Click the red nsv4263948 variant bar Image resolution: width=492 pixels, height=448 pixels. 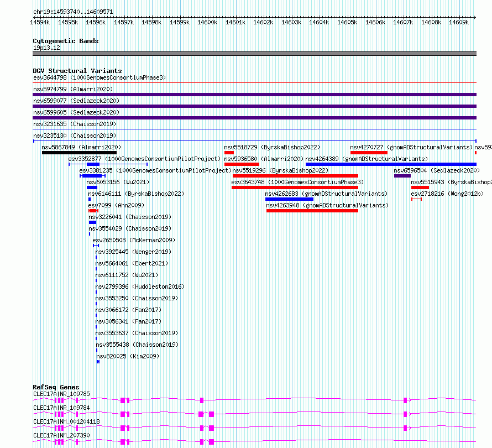[x=312, y=211]
